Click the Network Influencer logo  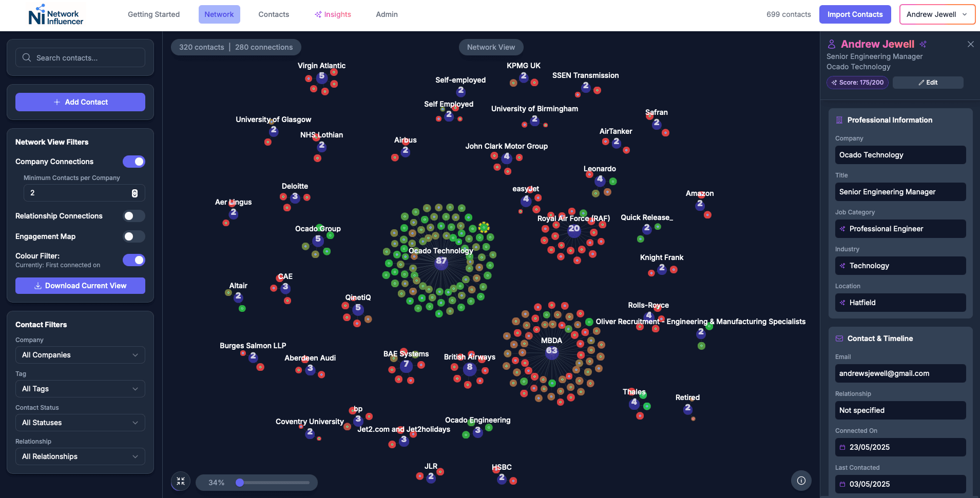click(55, 14)
